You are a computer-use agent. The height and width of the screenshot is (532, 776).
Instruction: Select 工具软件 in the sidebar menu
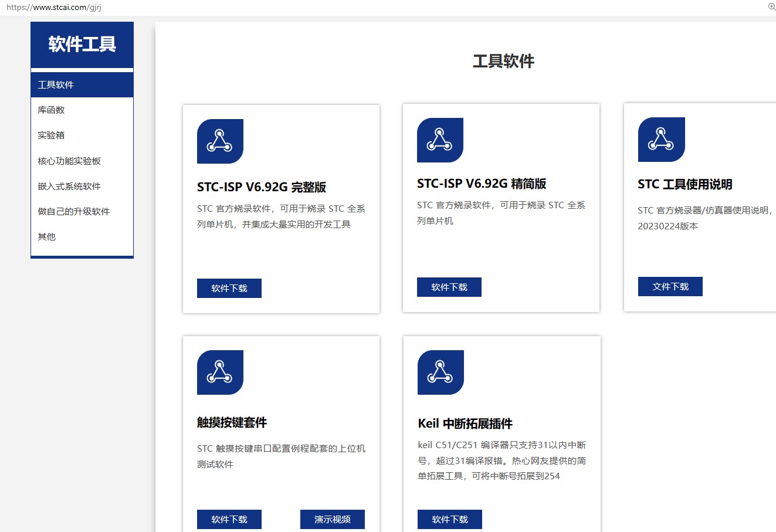pyautogui.click(x=82, y=84)
